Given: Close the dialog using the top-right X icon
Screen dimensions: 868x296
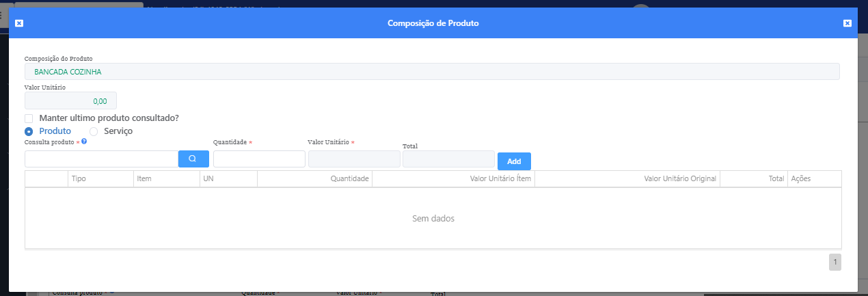Looking at the screenshot, I should point(847,23).
